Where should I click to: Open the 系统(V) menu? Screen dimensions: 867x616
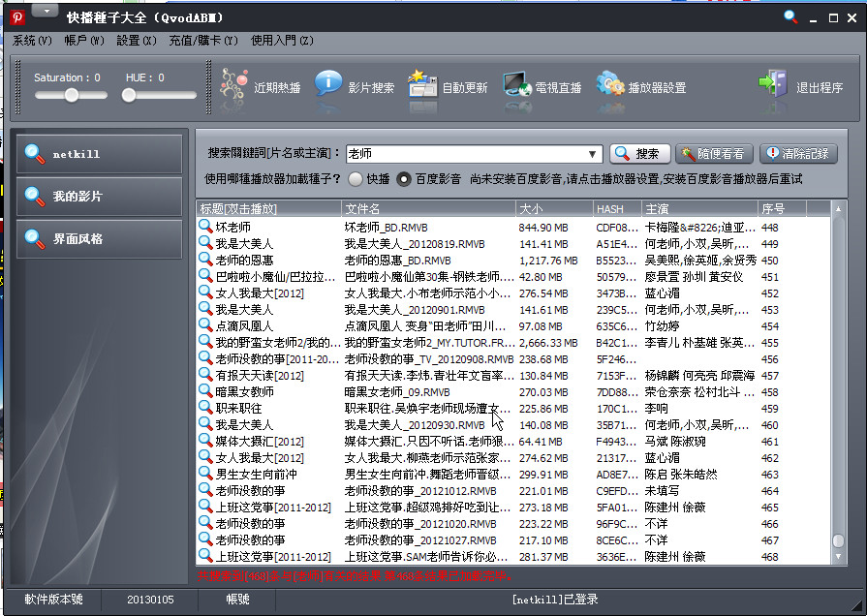32,41
